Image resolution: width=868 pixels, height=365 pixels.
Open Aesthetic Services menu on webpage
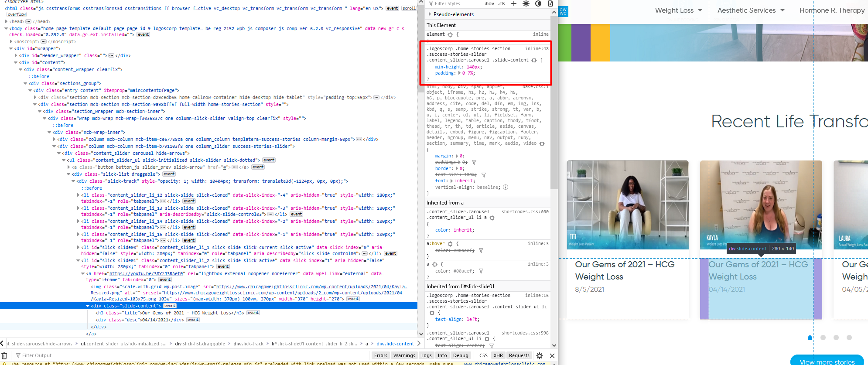pos(751,10)
